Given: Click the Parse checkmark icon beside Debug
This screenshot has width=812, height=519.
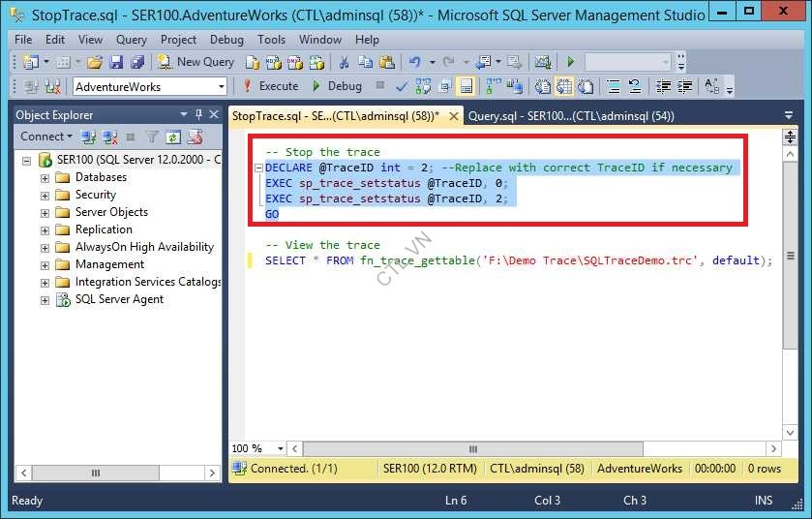Looking at the screenshot, I should tap(402, 86).
